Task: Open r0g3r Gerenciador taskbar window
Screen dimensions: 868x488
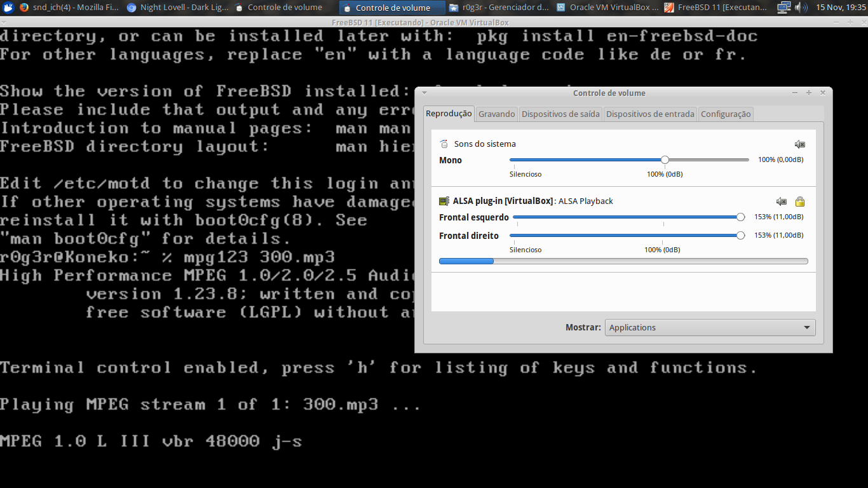Action: (499, 8)
